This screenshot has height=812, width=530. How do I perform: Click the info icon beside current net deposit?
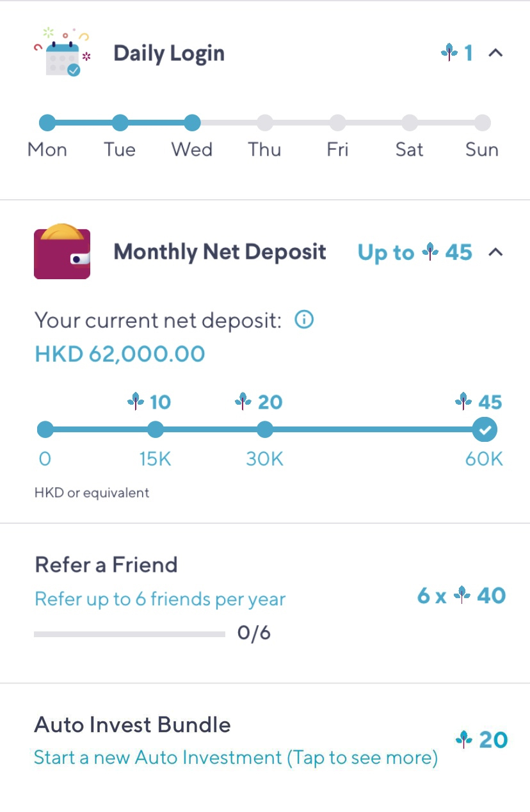pyautogui.click(x=304, y=320)
